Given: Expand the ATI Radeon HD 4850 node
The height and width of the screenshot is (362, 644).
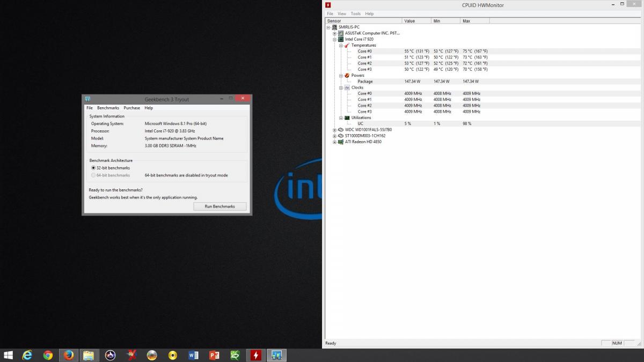Looking at the screenshot, I should coord(334,142).
